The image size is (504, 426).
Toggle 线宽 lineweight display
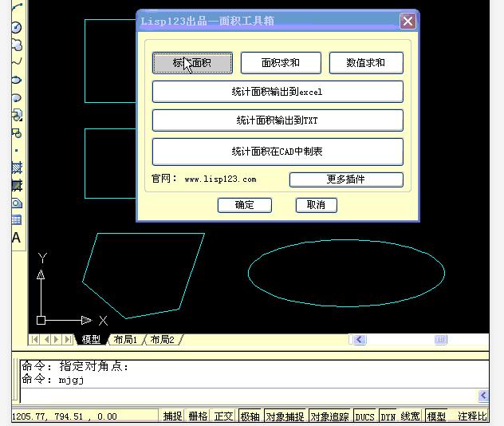(x=410, y=416)
